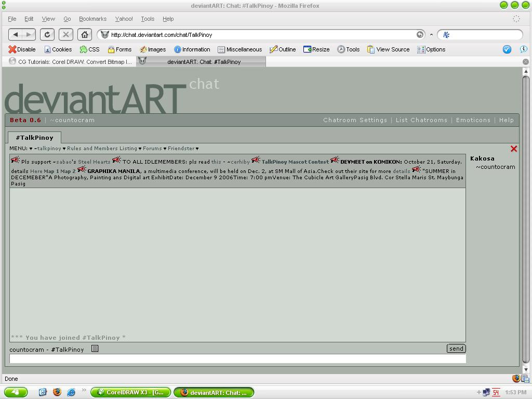Image resolution: width=532 pixels, height=399 pixels.
Task: Open the Map 1 link in the topic
Action: (51, 171)
